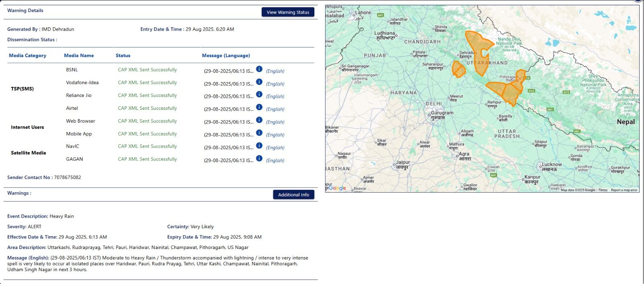Screen dimensions: 644x284
Task: Click the Message (Language) column header
Action: pos(226,56)
